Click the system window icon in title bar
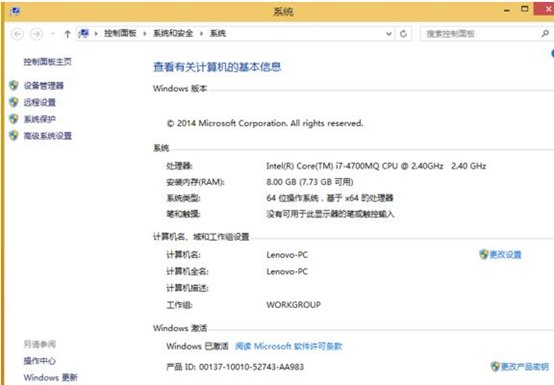Viewport: 554px width, 385px height. point(15,11)
